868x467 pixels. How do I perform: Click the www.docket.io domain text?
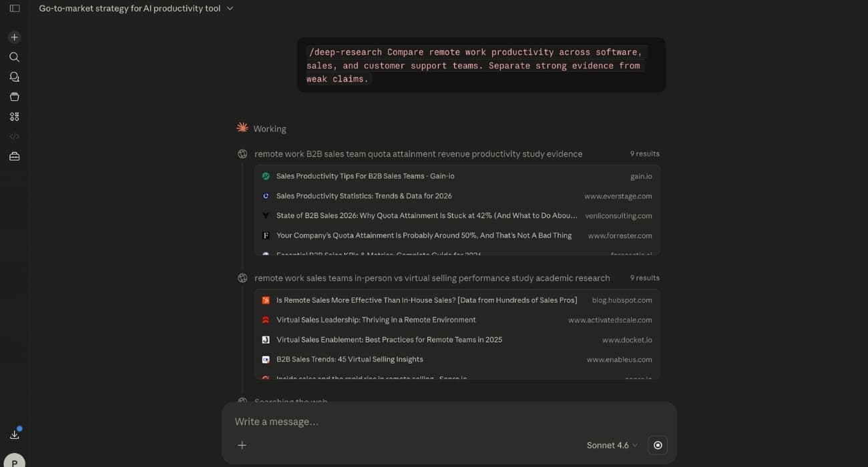click(x=627, y=340)
